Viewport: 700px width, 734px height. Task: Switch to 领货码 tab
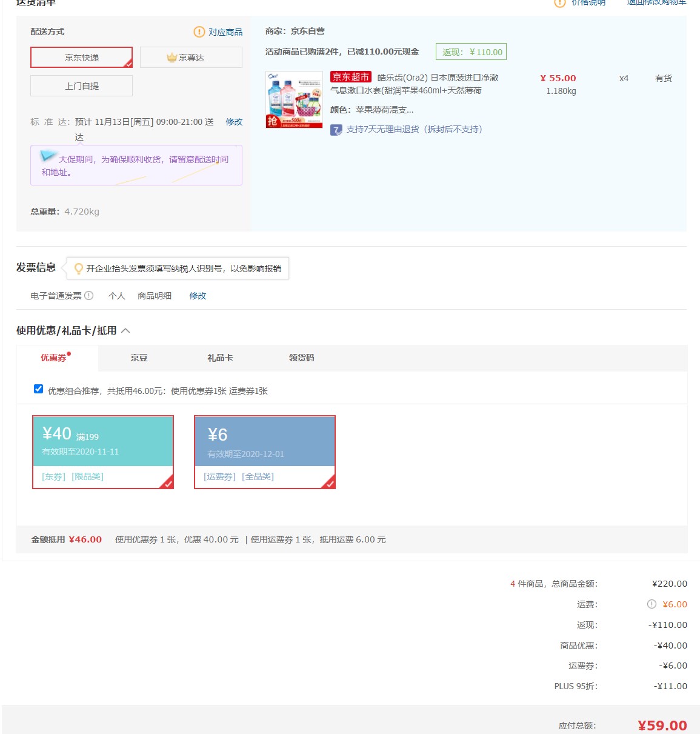[x=301, y=358]
